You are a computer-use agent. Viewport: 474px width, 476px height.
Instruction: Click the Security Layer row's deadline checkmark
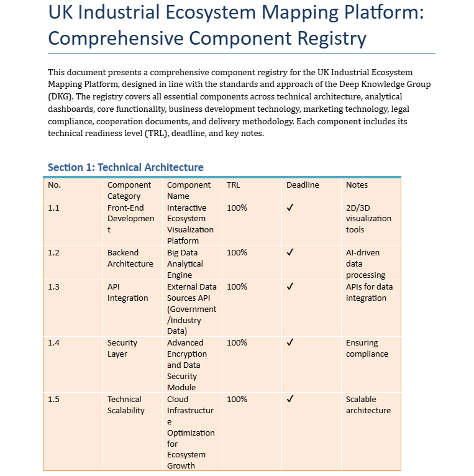coord(290,343)
